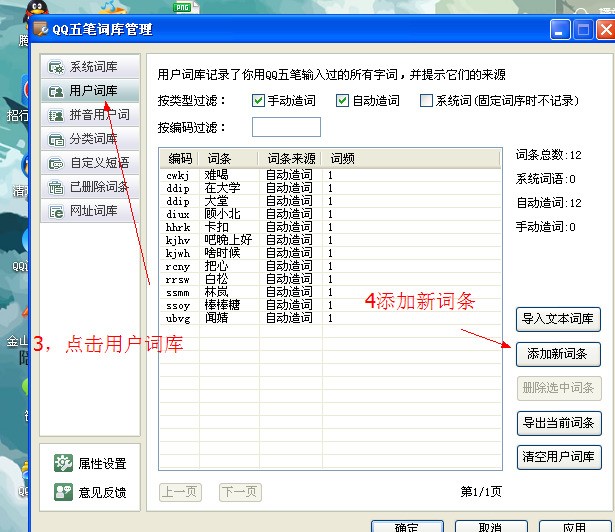Select the row with 棒棒糖
This screenshot has height=532, width=615.
pos(330,305)
